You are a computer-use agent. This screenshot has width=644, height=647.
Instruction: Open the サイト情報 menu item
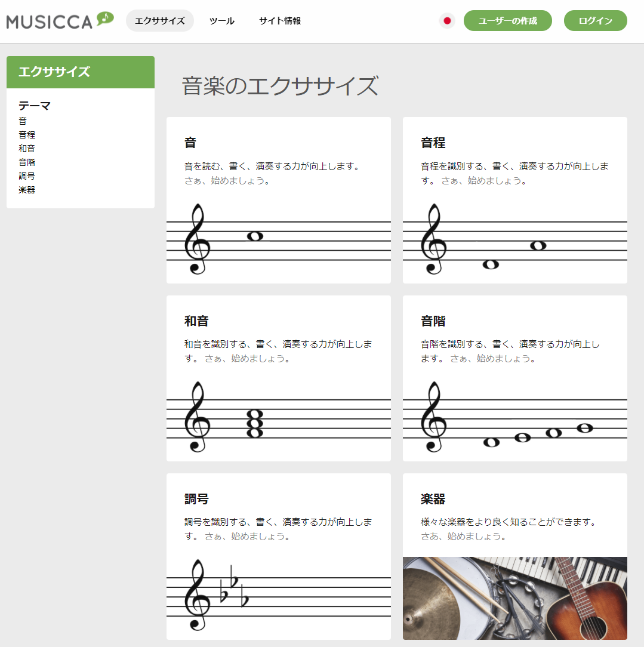click(279, 20)
